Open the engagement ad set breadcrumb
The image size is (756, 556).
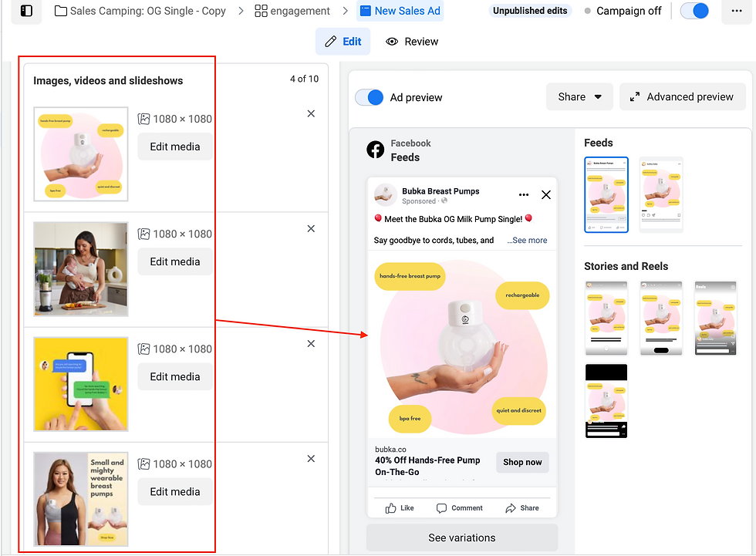pos(292,11)
